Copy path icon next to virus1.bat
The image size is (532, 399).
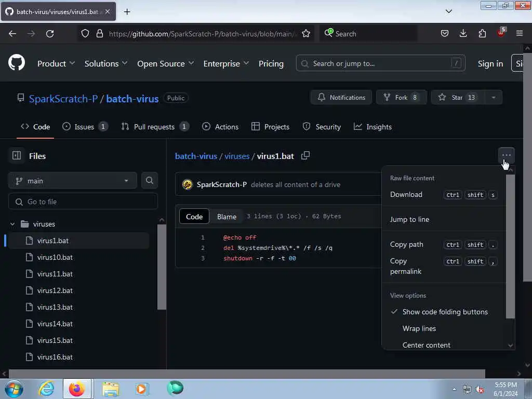click(305, 155)
